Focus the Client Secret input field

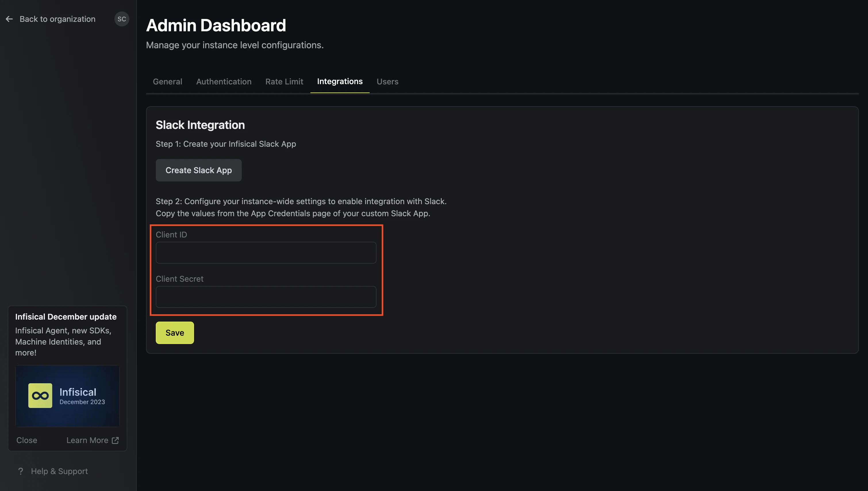(x=266, y=297)
